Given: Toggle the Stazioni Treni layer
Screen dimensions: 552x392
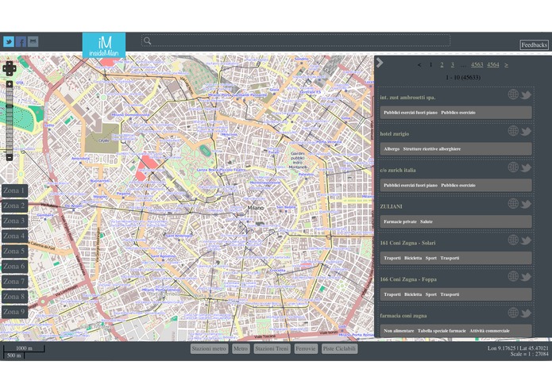Looking at the screenshot, I should (272, 349).
